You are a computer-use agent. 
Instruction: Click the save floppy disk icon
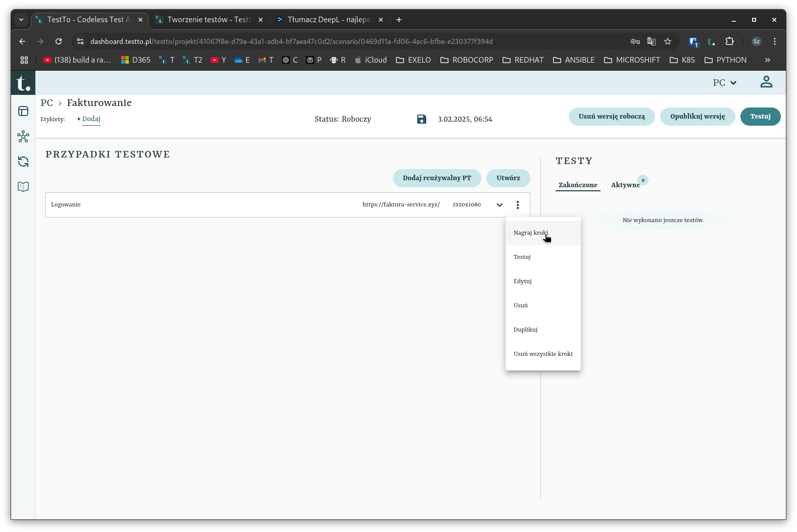pyautogui.click(x=422, y=119)
